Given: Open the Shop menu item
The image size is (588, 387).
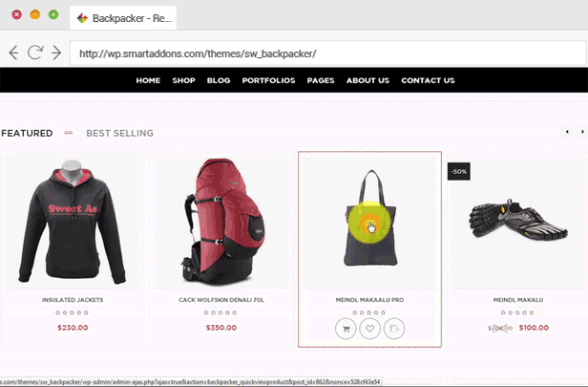Looking at the screenshot, I should pos(183,80).
